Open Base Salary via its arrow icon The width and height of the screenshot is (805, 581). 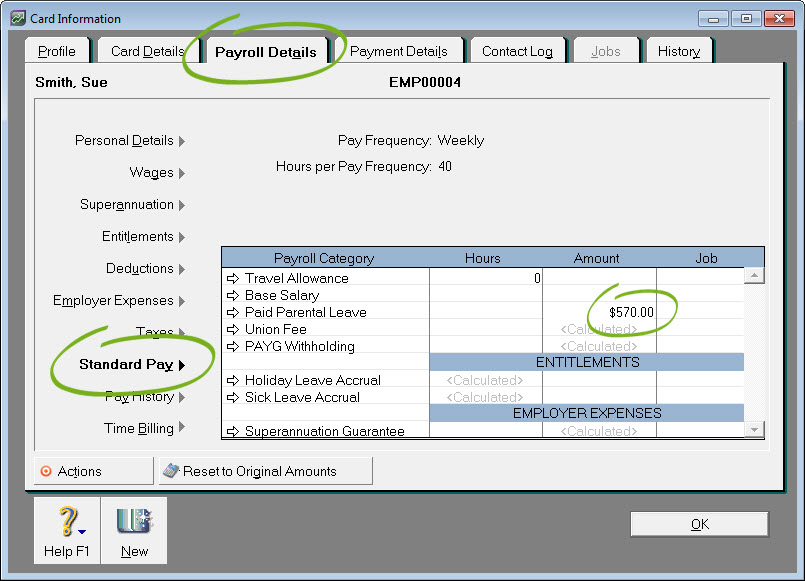[x=234, y=296]
